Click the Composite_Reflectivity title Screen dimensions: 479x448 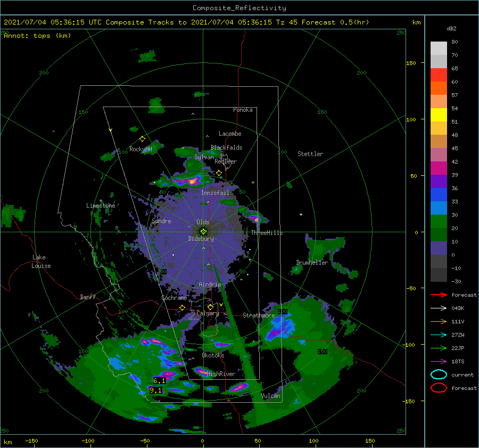pos(240,8)
